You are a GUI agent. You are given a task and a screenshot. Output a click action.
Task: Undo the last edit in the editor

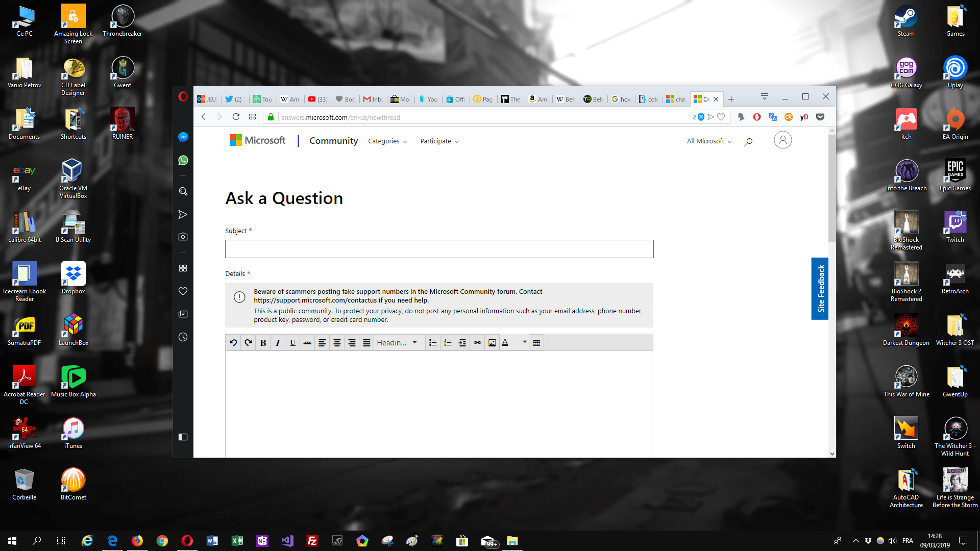233,342
